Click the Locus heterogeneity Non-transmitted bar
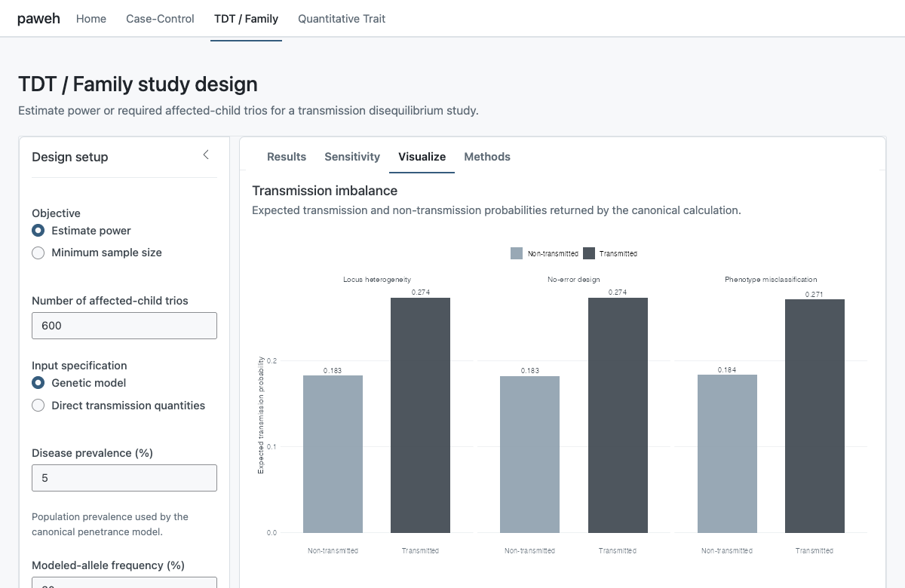The image size is (905, 588). 333,455
